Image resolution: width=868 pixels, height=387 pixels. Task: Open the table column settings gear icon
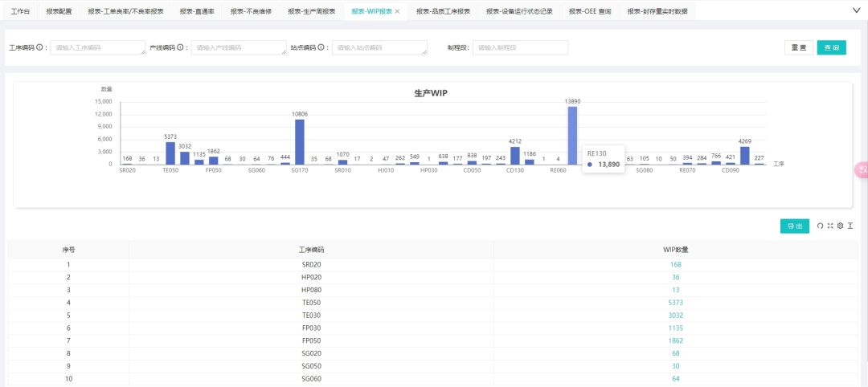pyautogui.click(x=840, y=226)
